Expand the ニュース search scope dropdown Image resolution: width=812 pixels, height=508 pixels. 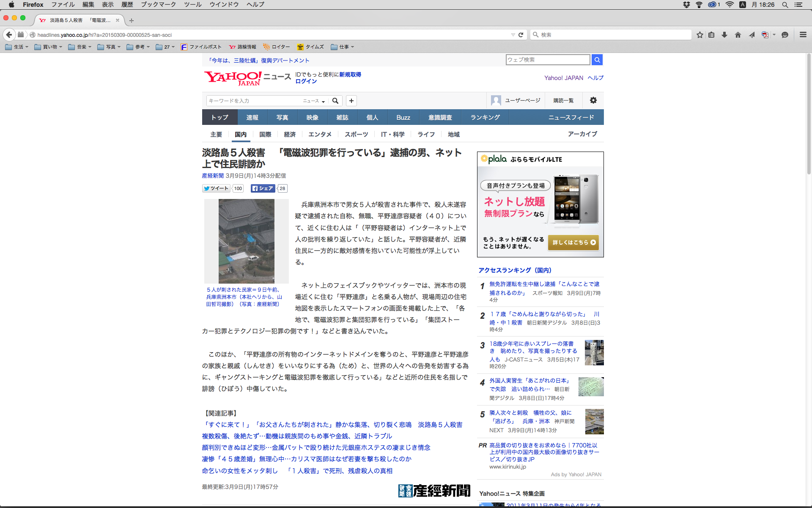(314, 101)
